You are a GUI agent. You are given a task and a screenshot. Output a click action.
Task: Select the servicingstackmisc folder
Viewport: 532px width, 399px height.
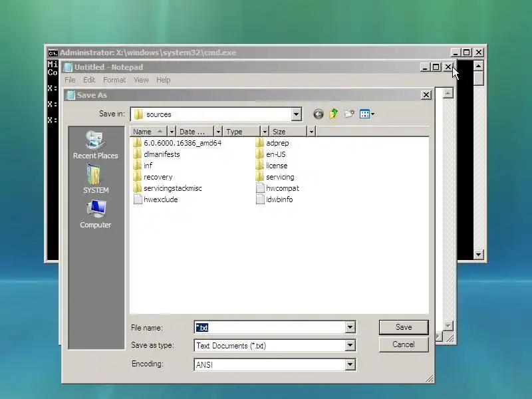(168, 188)
